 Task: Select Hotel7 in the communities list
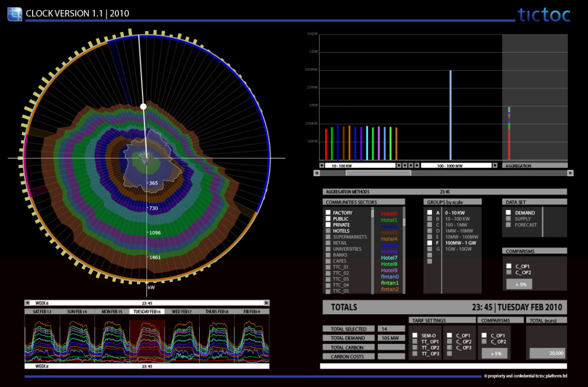pyautogui.click(x=389, y=257)
